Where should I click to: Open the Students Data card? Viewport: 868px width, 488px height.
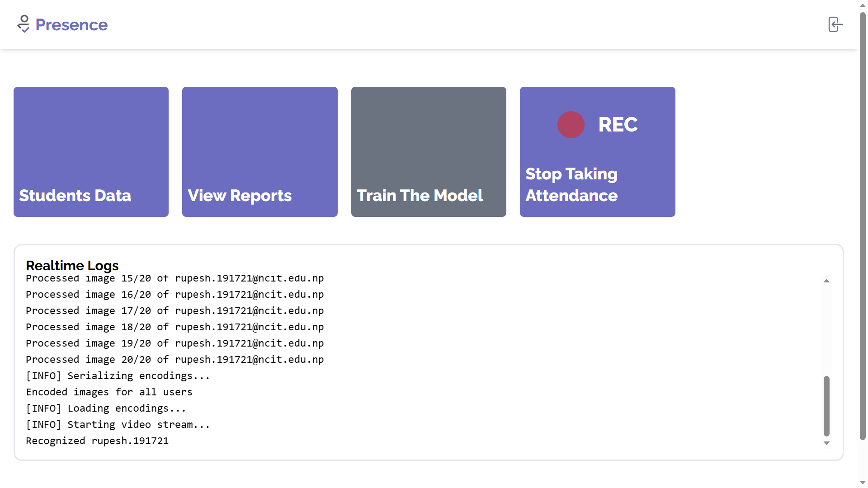(91, 152)
